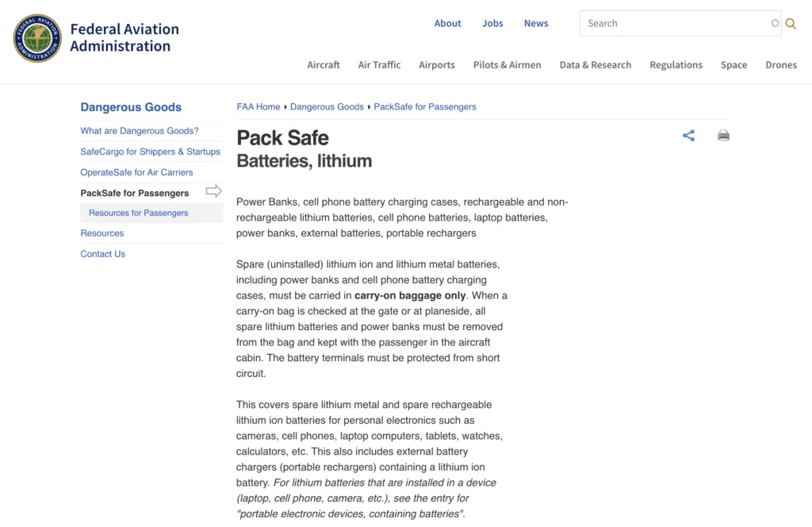Image resolution: width=812 pixels, height=527 pixels.
Task: Select Pilots & Airmen in navigation
Action: point(507,65)
